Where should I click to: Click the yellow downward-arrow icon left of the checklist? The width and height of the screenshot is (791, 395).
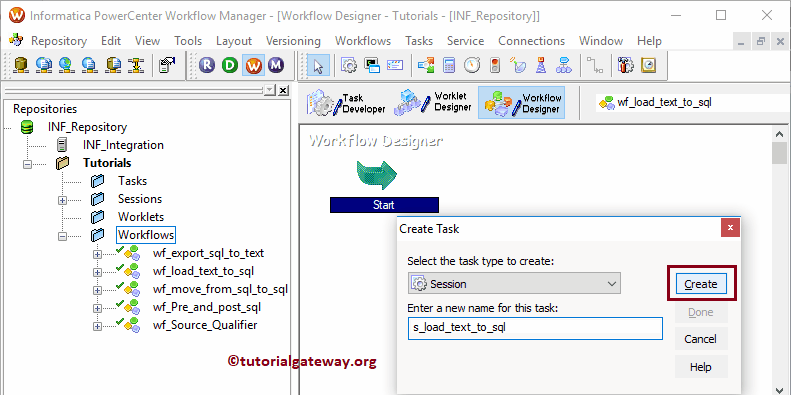coord(136,65)
